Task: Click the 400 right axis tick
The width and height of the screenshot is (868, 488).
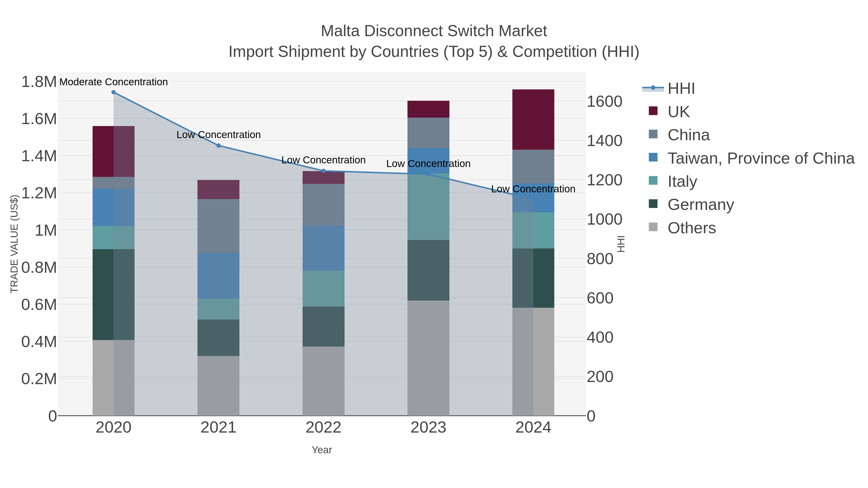Action: point(600,337)
